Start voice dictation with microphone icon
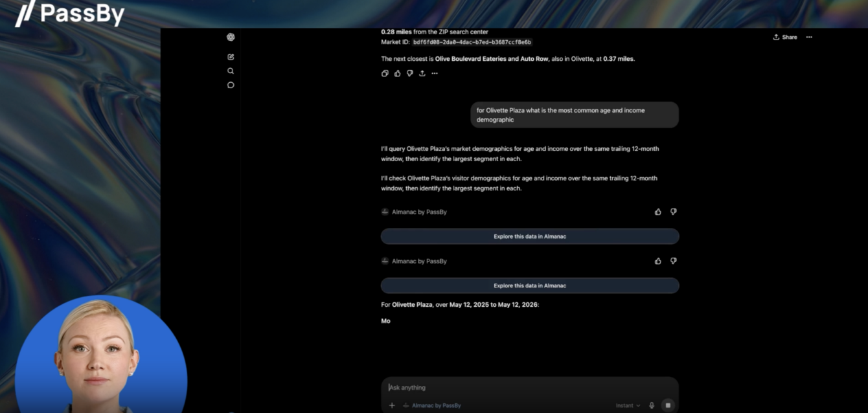 [652, 405]
